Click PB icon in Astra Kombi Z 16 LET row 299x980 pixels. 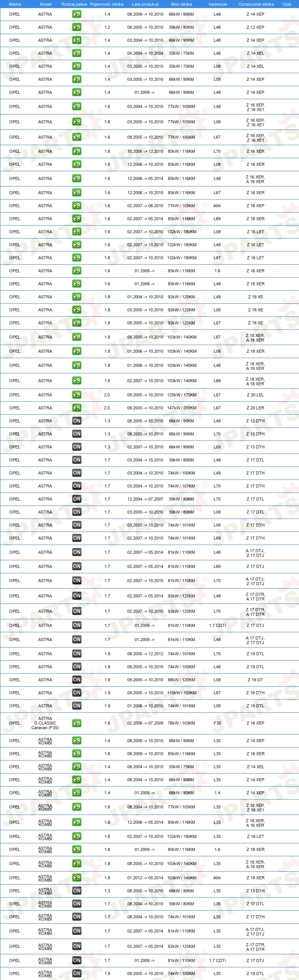[x=76, y=836]
